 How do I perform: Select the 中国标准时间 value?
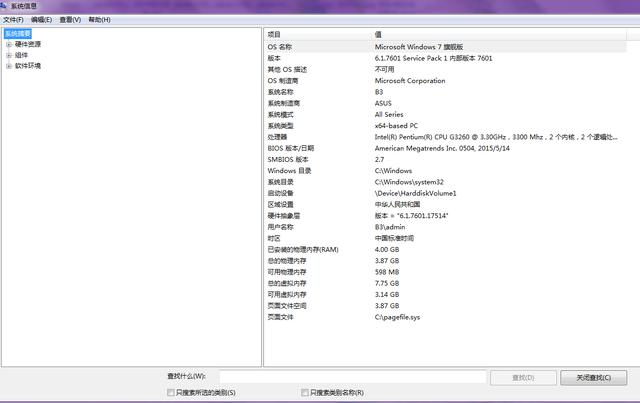[x=394, y=238]
